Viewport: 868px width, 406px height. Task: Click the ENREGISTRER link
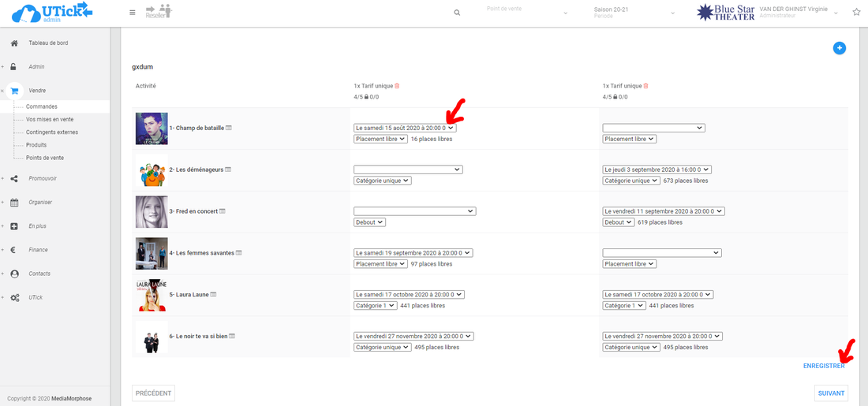[x=823, y=366]
